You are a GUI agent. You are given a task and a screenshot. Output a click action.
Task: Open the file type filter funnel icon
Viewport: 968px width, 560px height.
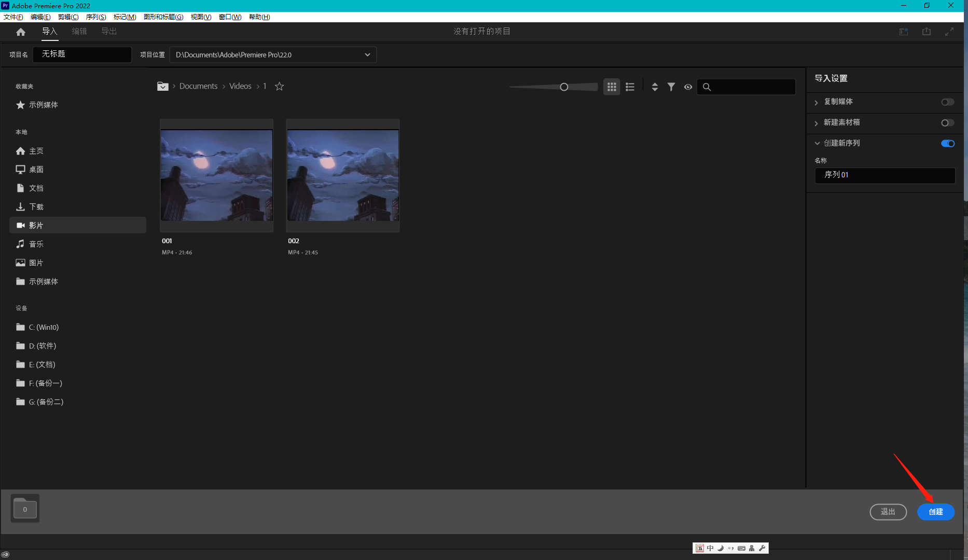pos(671,87)
